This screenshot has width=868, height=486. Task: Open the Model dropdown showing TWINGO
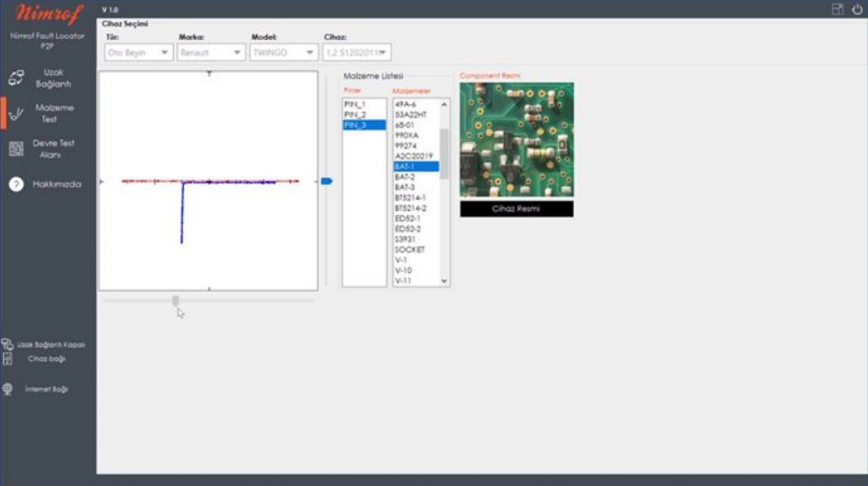tap(284, 53)
